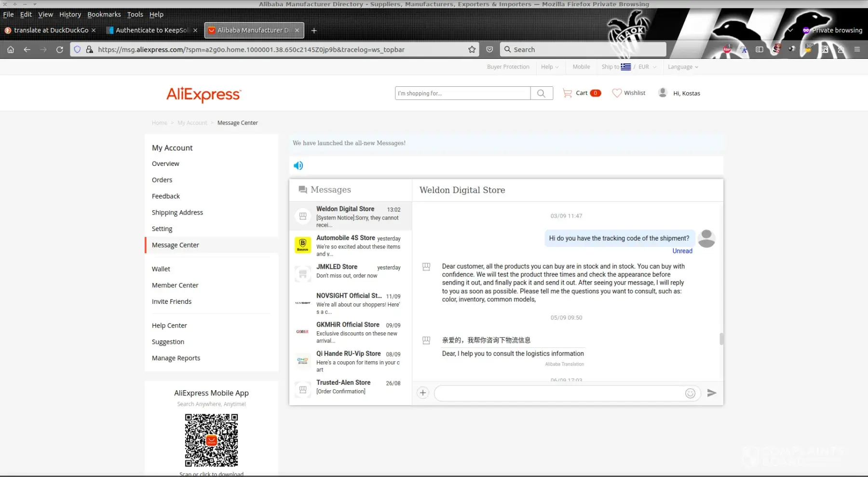The height and width of the screenshot is (477, 868).
Task: Switch to the translate at DuckDuckGo tab
Action: coord(51,30)
